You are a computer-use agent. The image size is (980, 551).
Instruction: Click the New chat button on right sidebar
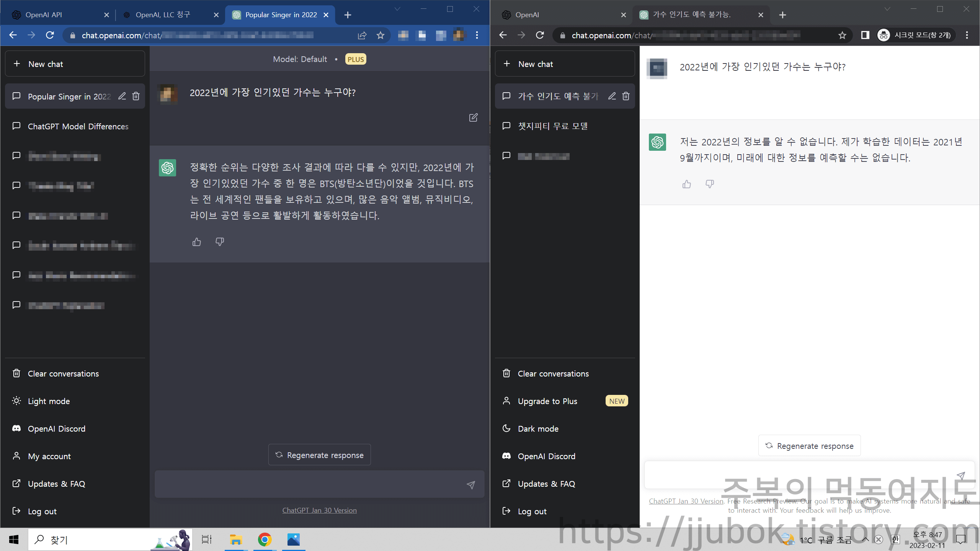(536, 64)
